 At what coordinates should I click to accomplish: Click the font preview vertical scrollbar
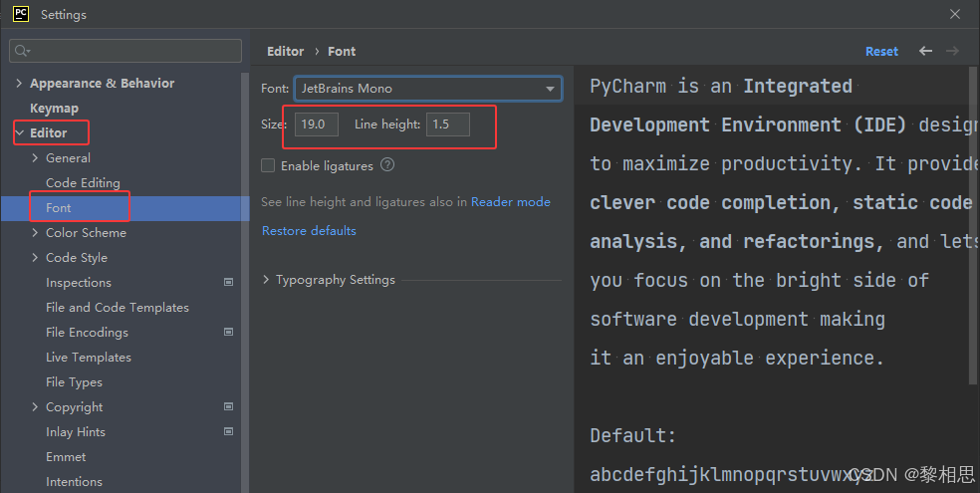[x=974, y=225]
